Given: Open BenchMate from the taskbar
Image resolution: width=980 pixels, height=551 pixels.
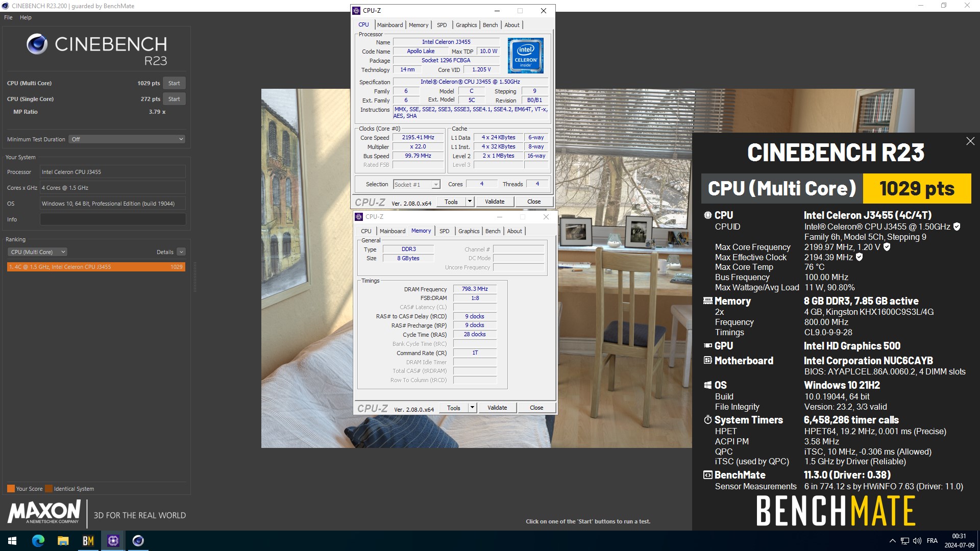Looking at the screenshot, I should click(x=88, y=541).
